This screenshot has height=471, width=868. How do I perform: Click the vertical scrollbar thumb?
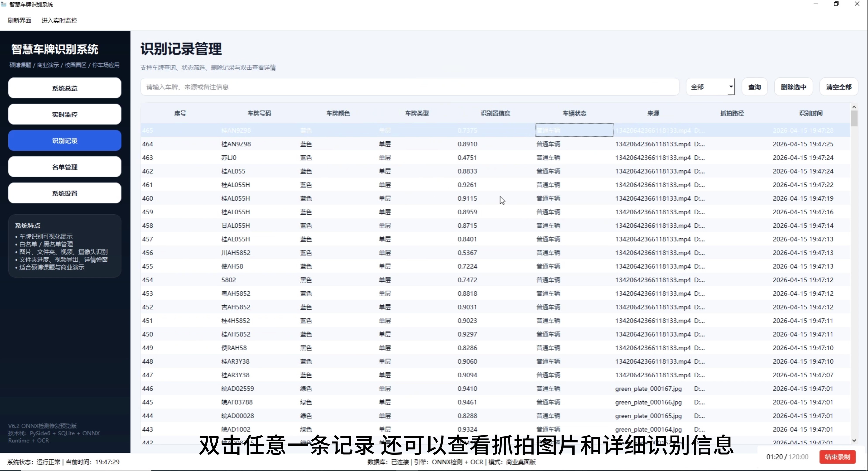point(854,118)
